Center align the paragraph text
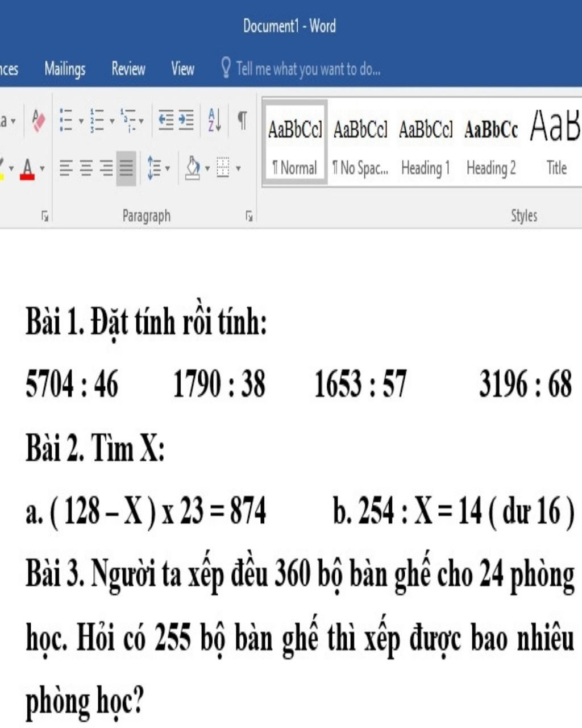The image size is (582, 728). (x=86, y=168)
